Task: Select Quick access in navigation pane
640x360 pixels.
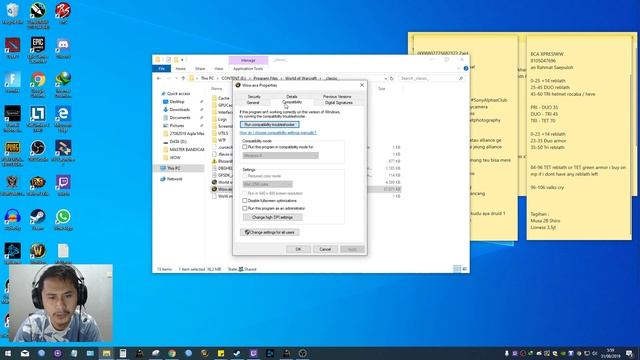Action: tap(178, 94)
